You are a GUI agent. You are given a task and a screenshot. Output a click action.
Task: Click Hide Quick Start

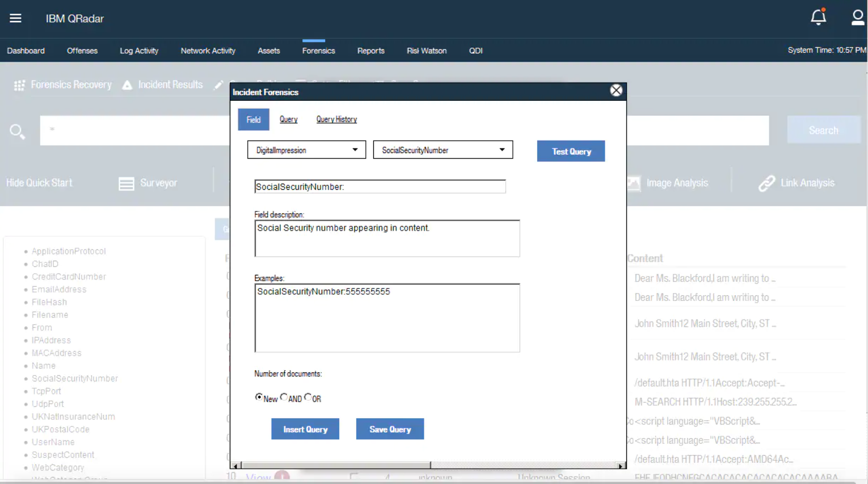coord(39,182)
